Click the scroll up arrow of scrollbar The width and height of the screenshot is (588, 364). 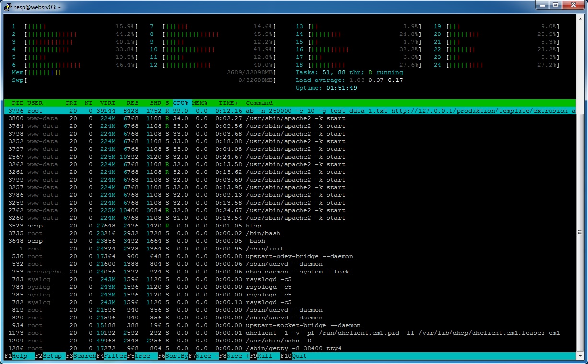[x=580, y=19]
